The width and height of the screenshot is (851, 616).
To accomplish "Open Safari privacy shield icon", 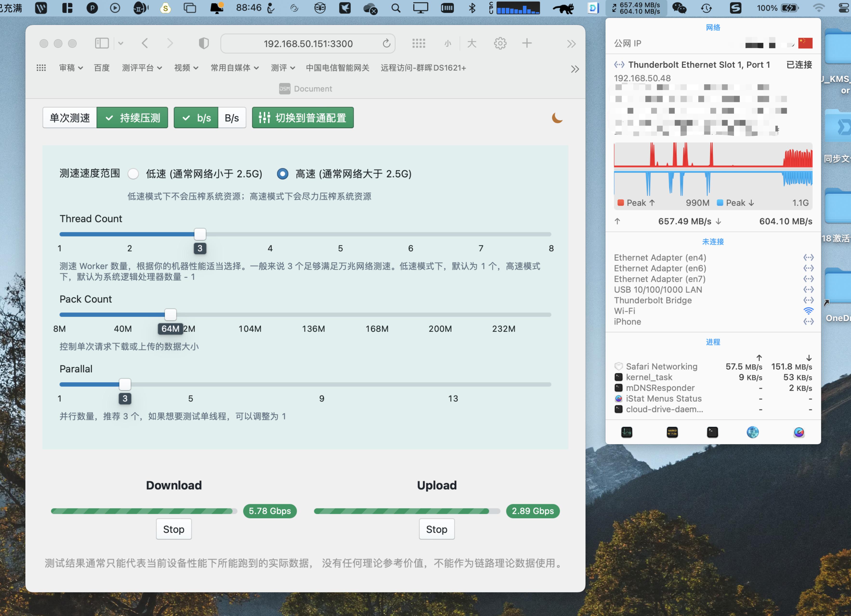I will [204, 44].
